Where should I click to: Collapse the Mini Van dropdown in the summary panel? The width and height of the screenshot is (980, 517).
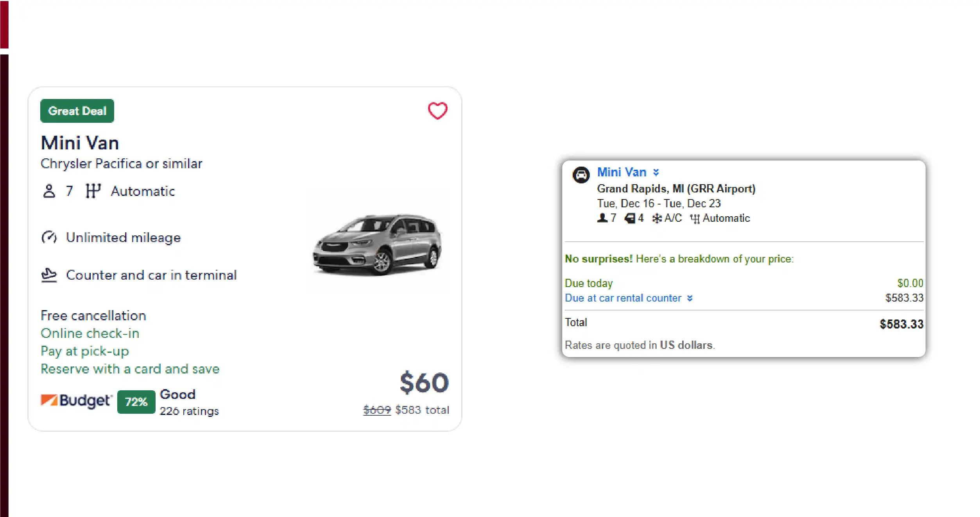coord(656,172)
